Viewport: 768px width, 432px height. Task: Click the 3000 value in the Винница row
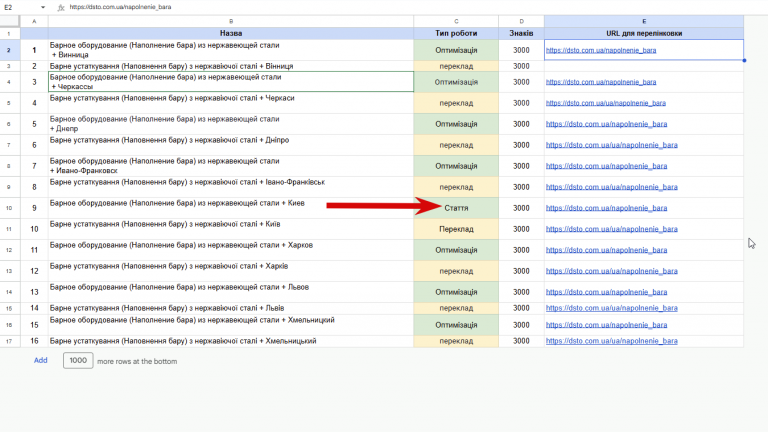521,50
